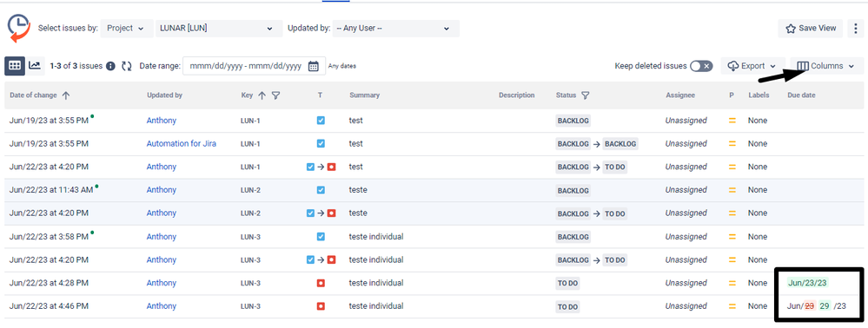Click LUN-1 key in Automation for Jira row

click(x=250, y=144)
